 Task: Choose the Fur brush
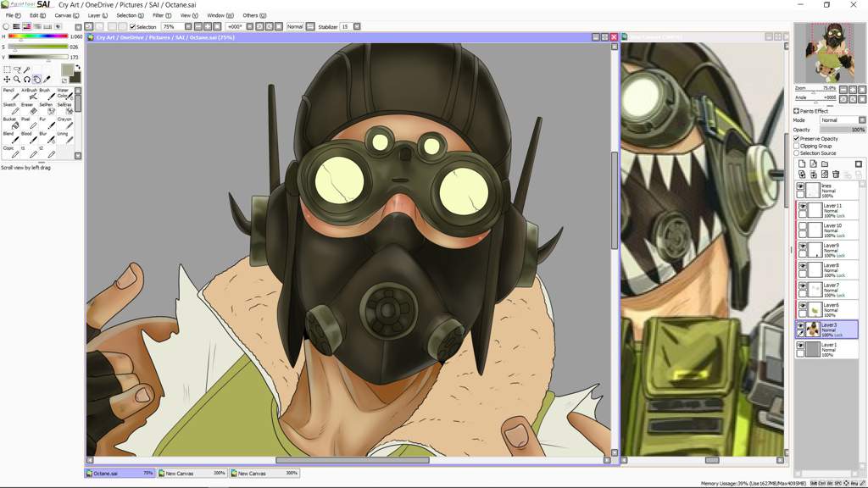coord(47,123)
